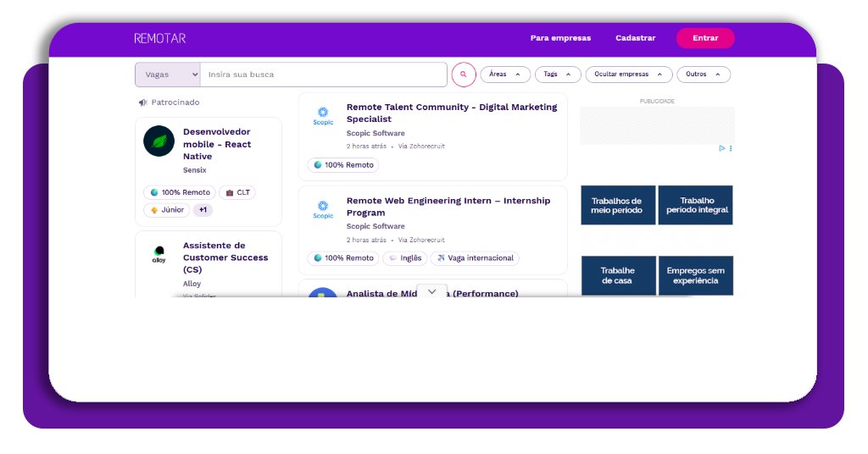The width and height of the screenshot is (868, 454).
Task: Click the down chevron scroll button
Action: click(431, 291)
